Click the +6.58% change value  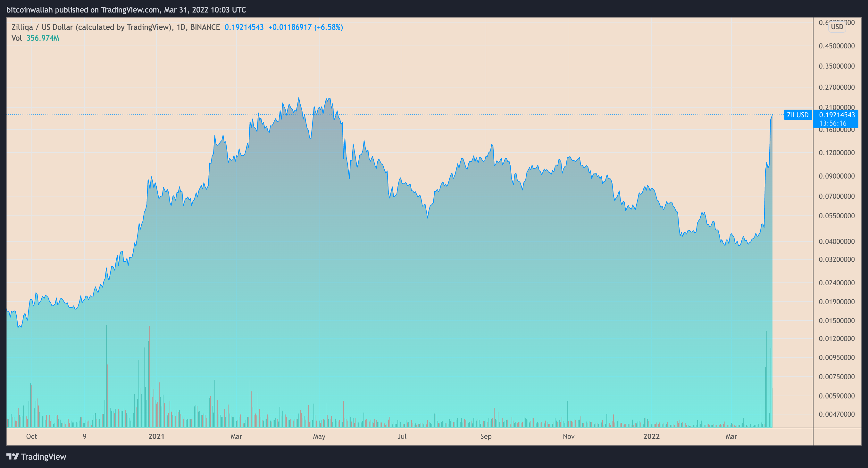click(x=329, y=27)
